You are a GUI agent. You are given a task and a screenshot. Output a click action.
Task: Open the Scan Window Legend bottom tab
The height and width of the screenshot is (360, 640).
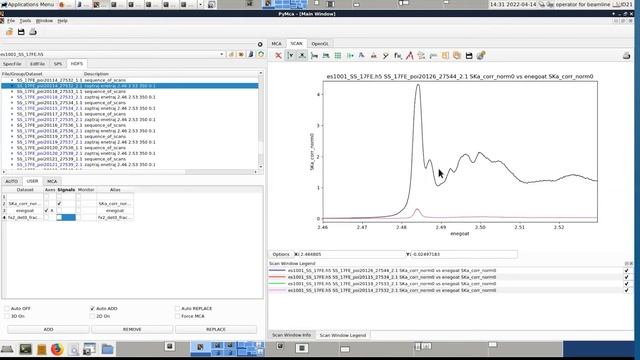click(342, 335)
